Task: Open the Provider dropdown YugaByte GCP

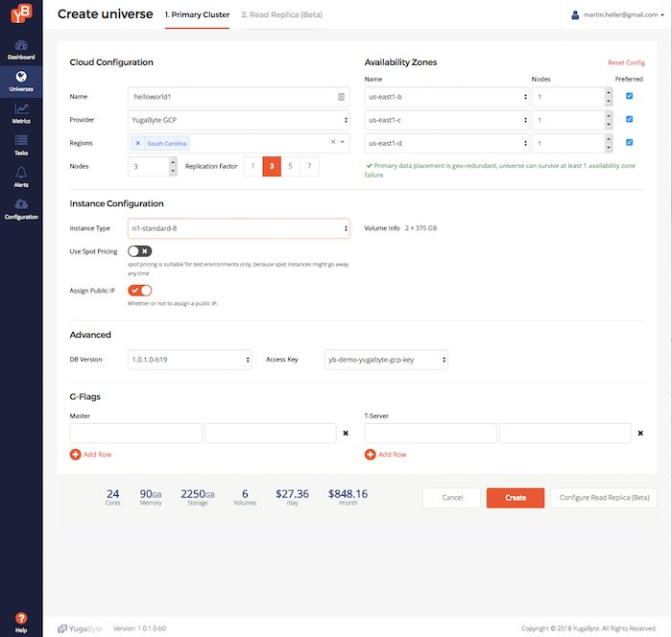Action: click(239, 120)
